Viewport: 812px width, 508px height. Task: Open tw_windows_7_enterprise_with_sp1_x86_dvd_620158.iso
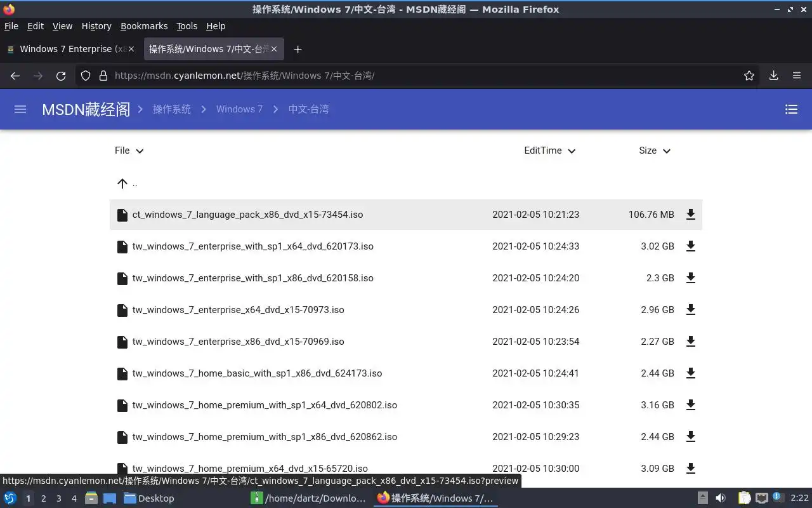[253, 278]
